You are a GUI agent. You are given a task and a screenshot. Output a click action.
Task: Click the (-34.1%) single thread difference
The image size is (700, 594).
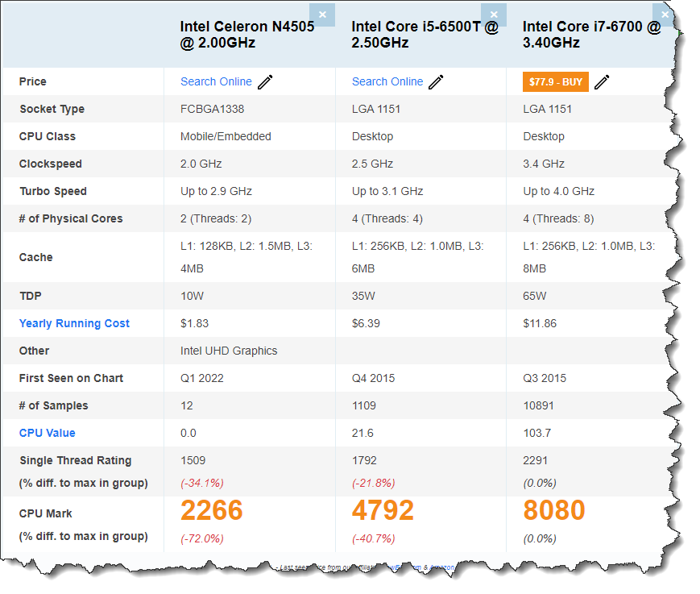tap(202, 484)
